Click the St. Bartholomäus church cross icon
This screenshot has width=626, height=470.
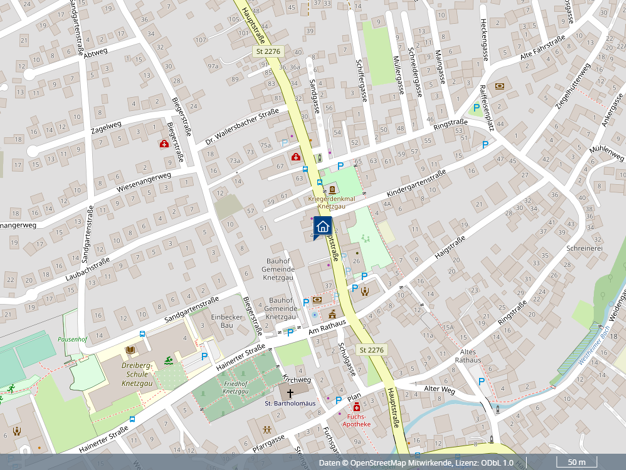pos(292,394)
